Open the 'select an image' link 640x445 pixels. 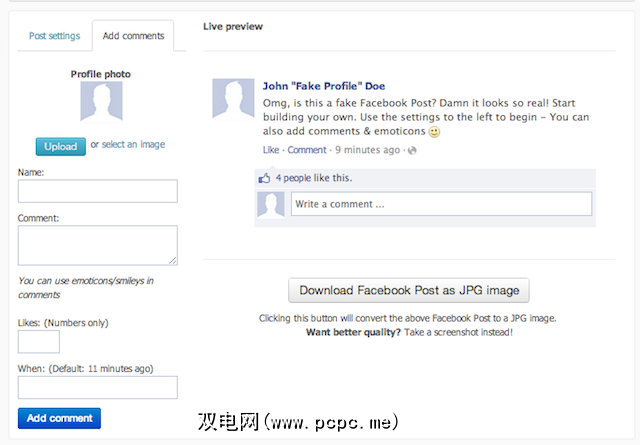click(133, 145)
